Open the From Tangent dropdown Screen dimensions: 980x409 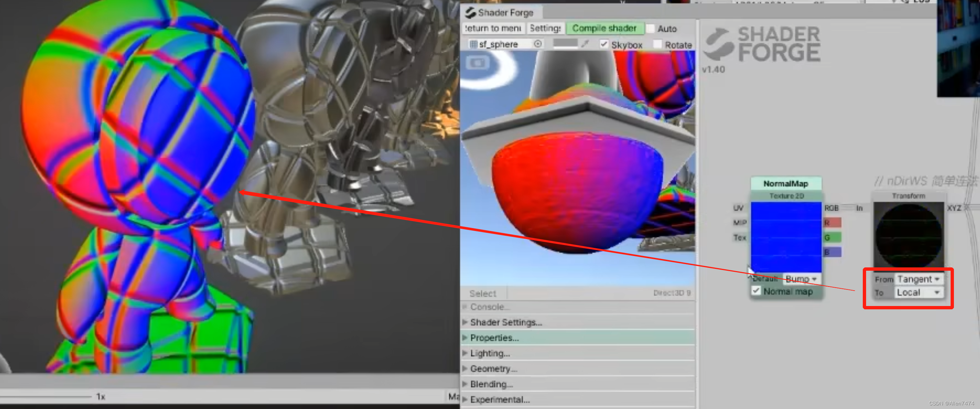pyautogui.click(x=918, y=279)
